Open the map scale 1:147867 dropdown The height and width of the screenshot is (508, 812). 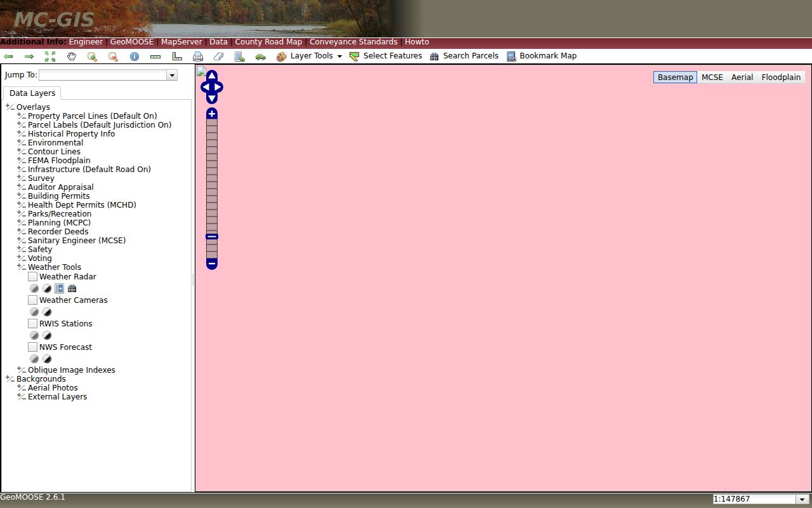pyautogui.click(x=802, y=499)
